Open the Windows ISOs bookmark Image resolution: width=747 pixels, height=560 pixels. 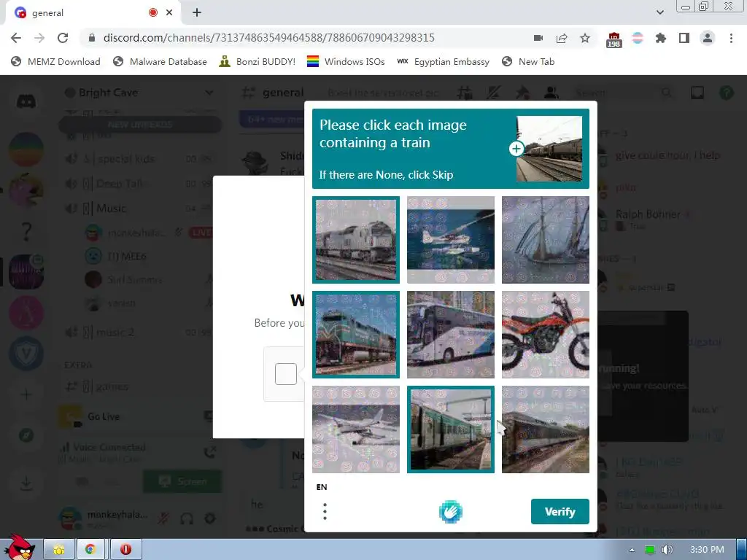click(x=346, y=61)
